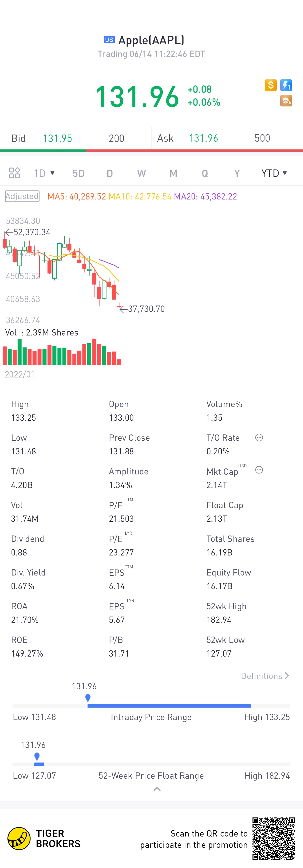This screenshot has height=868, width=303.
Task: Click the brown stacked layers icon
Action: [286, 101]
